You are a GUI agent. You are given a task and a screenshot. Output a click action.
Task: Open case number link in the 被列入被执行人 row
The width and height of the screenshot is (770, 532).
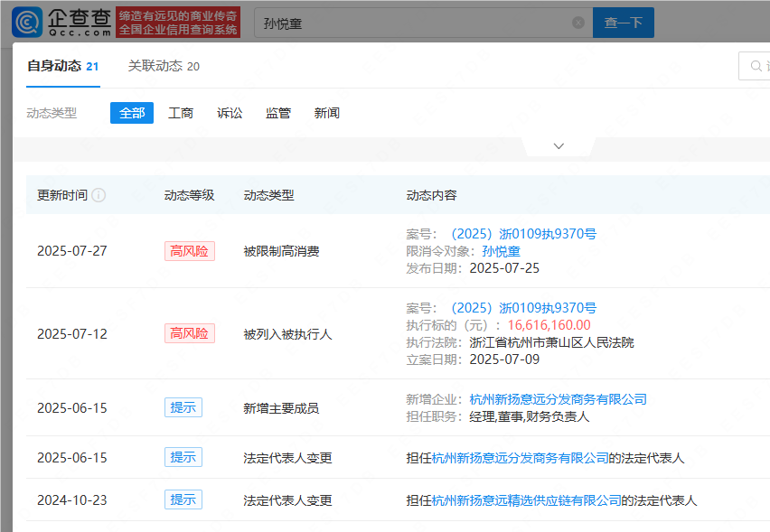tap(523, 308)
